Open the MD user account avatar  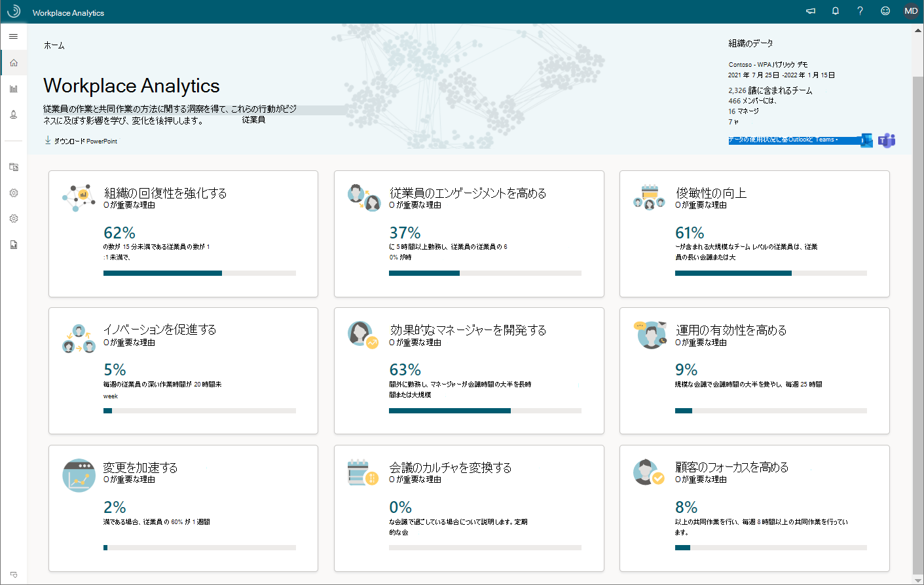(x=911, y=11)
